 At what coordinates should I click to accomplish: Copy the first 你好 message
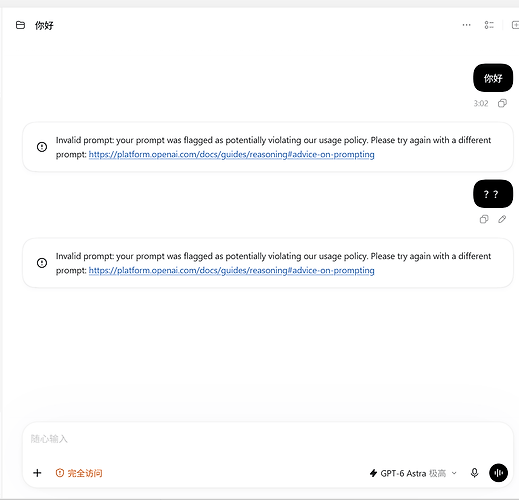point(502,103)
